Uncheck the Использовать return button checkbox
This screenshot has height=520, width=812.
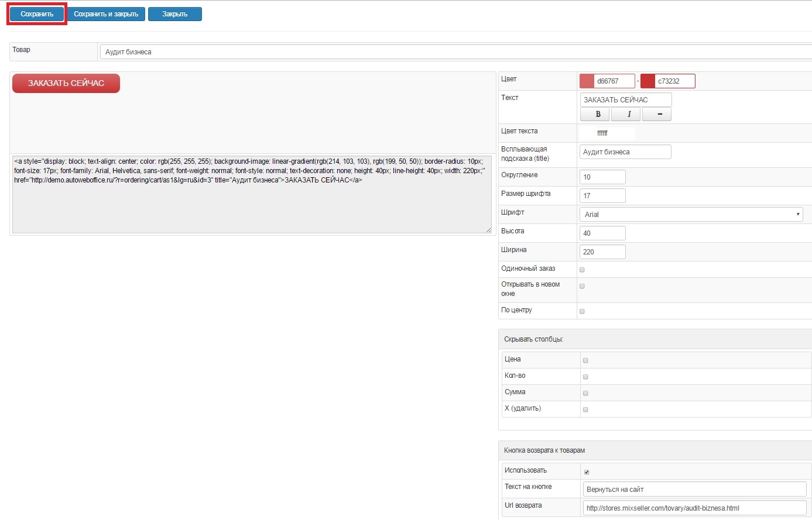click(x=587, y=472)
